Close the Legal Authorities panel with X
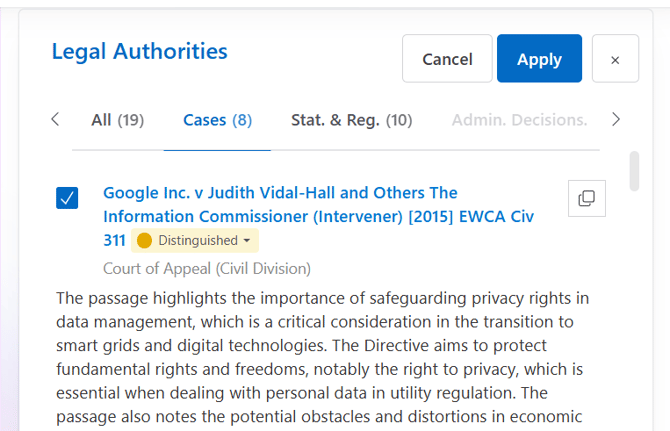Screen dimensions: 670x431 [615, 59]
